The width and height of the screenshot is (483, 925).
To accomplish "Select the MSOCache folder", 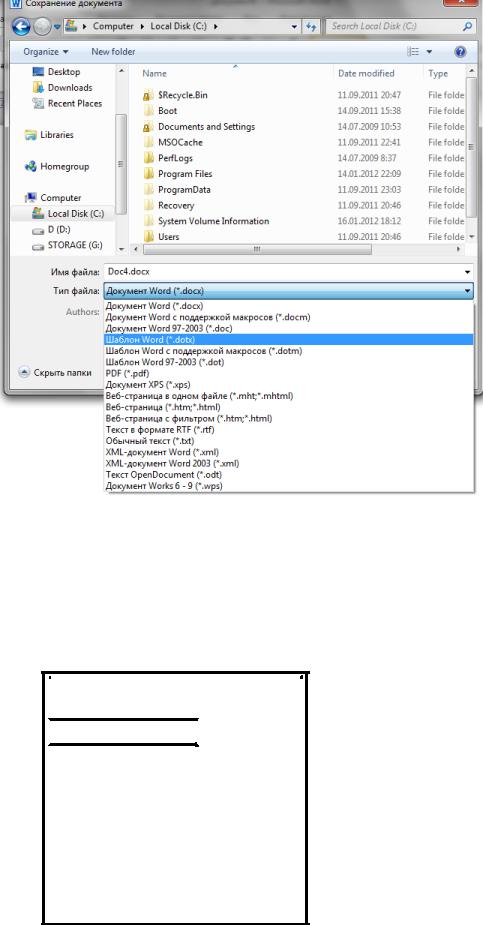I will point(180,143).
